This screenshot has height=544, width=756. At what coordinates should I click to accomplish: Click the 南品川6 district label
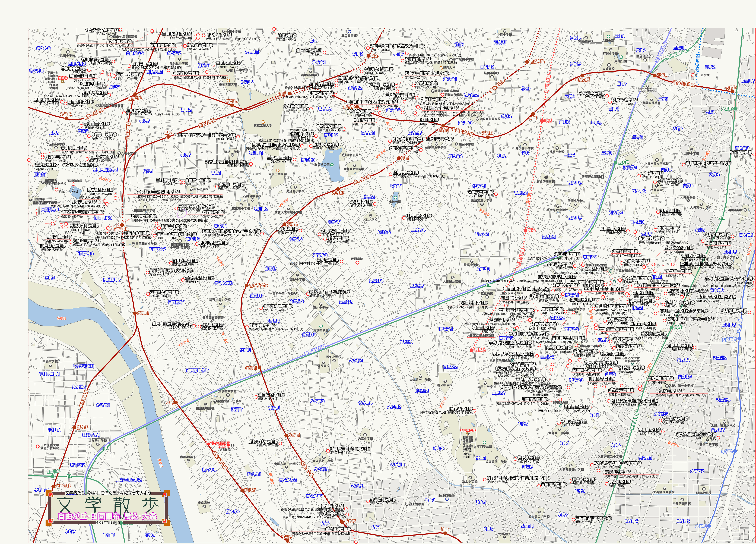[748, 81]
